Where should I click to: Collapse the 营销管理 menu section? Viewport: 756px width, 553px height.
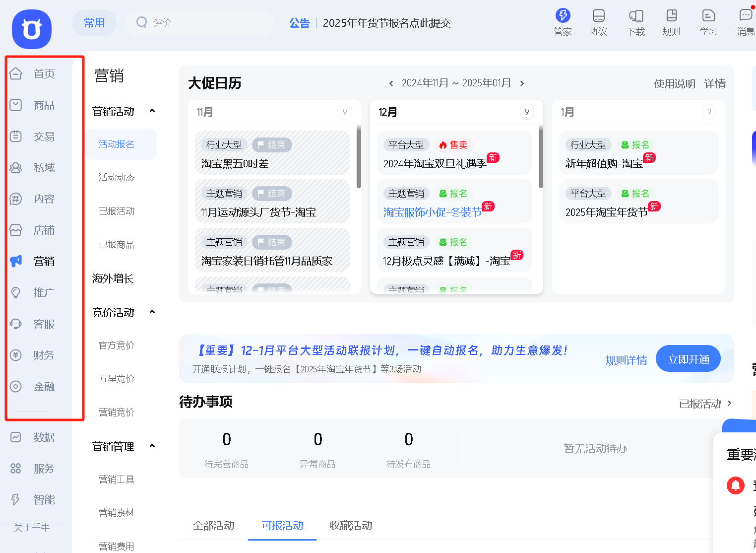click(x=152, y=446)
